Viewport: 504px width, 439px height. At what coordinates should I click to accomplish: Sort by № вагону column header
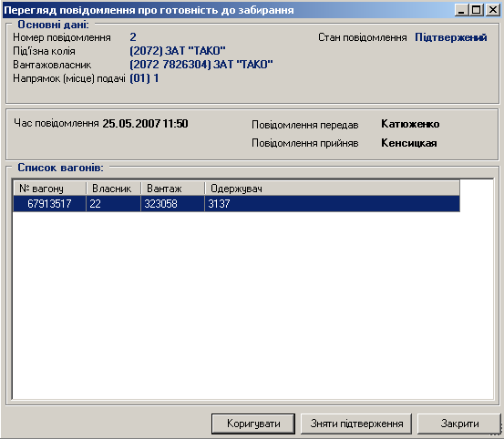tap(49, 189)
